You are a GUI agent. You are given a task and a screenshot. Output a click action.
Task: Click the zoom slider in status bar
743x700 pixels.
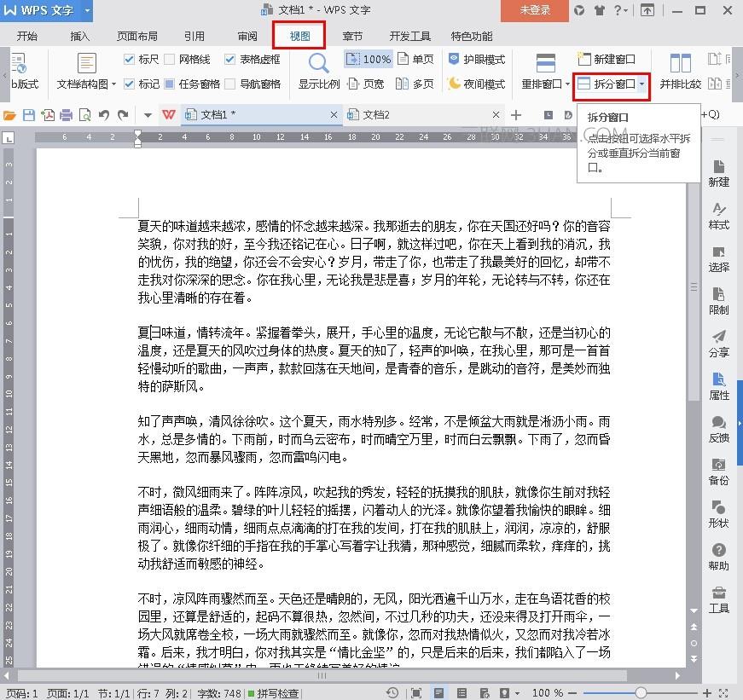coord(640,693)
